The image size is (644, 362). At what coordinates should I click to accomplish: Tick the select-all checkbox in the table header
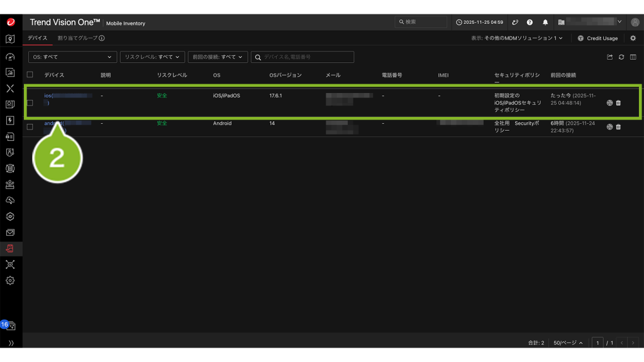30,75
